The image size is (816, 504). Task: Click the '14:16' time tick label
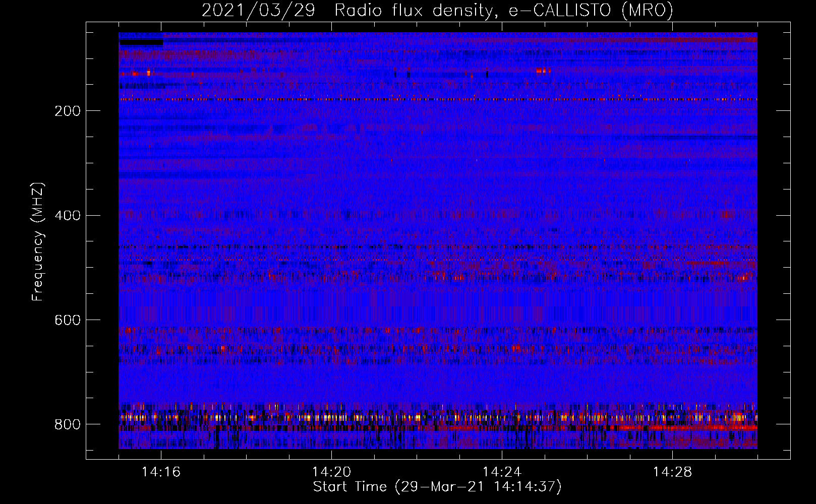(x=161, y=472)
